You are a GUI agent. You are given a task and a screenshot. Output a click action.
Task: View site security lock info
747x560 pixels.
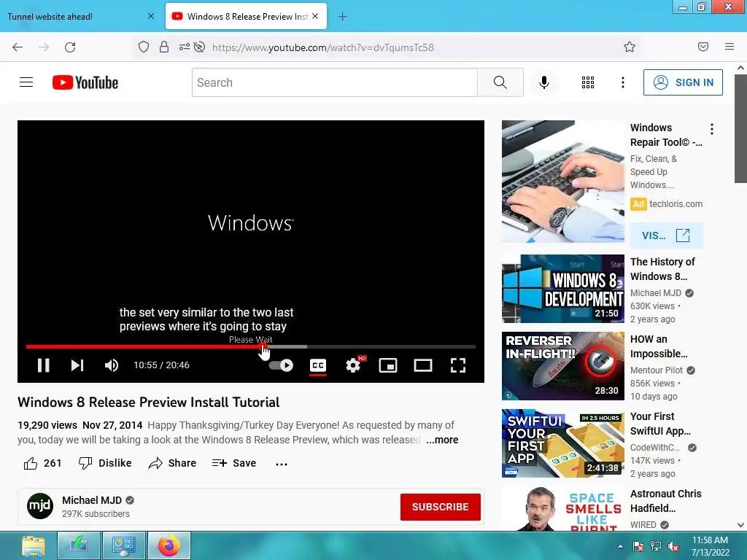(x=164, y=47)
